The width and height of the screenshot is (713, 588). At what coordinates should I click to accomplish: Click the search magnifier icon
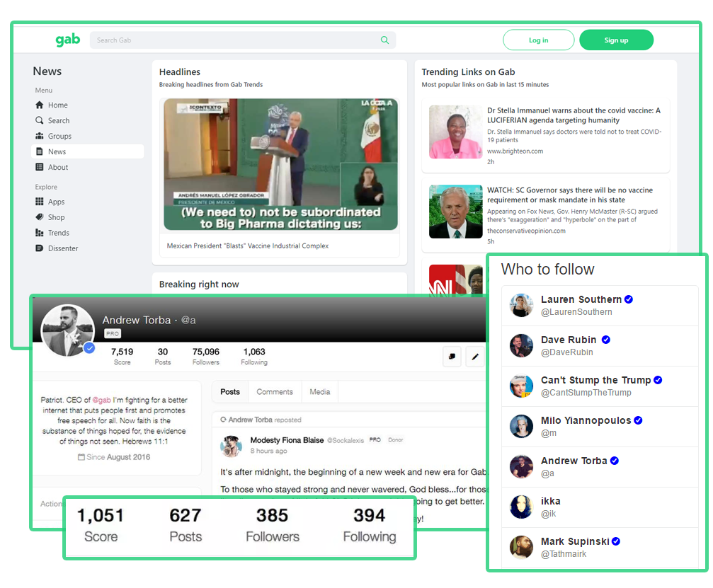pos(384,40)
